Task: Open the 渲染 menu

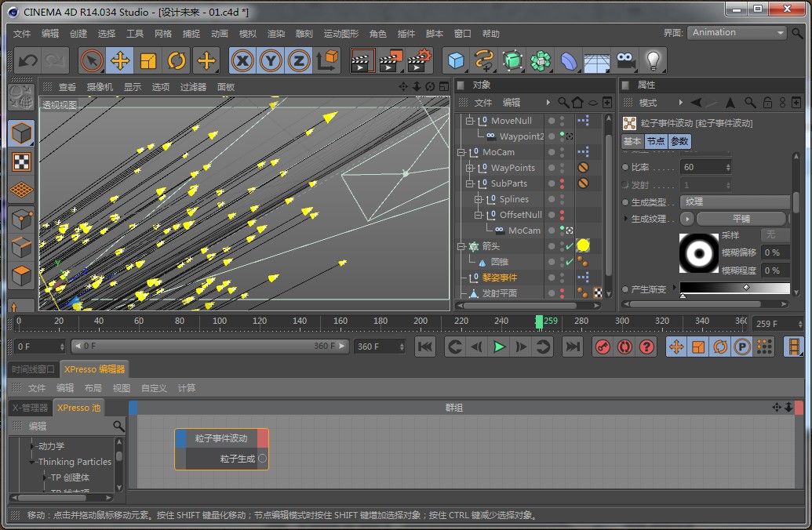Action: [x=276, y=34]
